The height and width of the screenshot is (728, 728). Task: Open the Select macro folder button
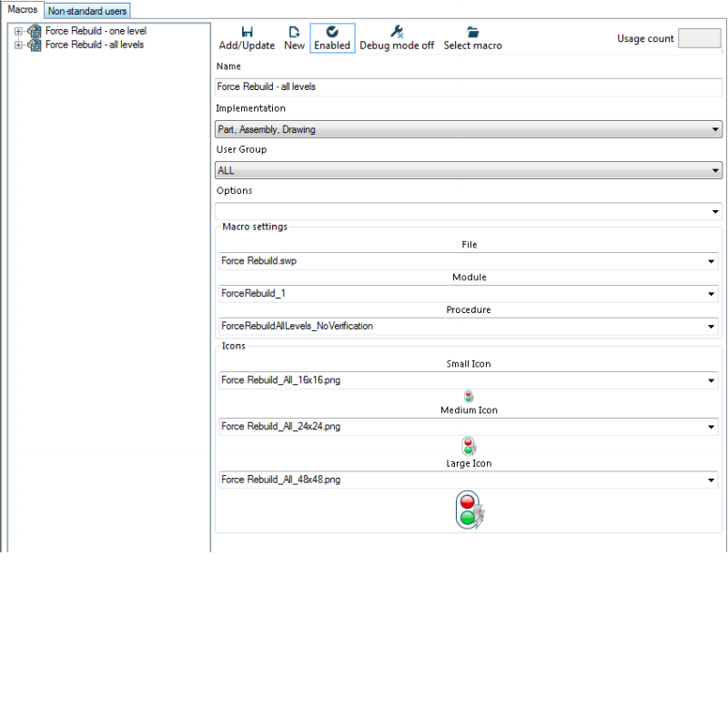(x=472, y=38)
